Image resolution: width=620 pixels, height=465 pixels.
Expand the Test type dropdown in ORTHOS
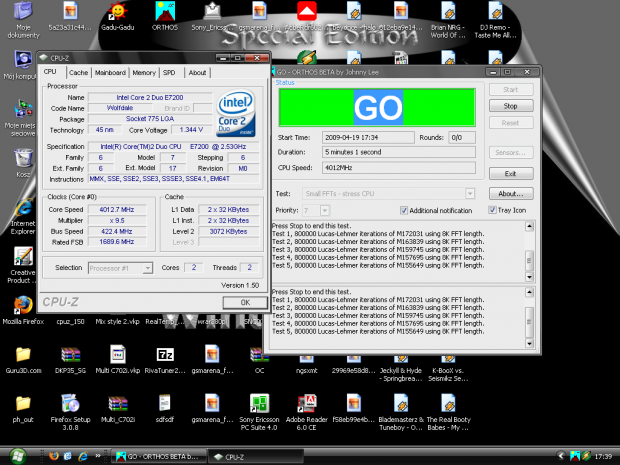pyautogui.click(x=470, y=194)
